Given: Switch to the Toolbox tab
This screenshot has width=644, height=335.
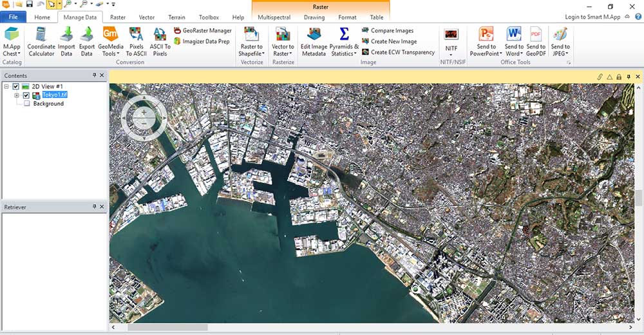Looking at the screenshot, I should click(209, 17).
